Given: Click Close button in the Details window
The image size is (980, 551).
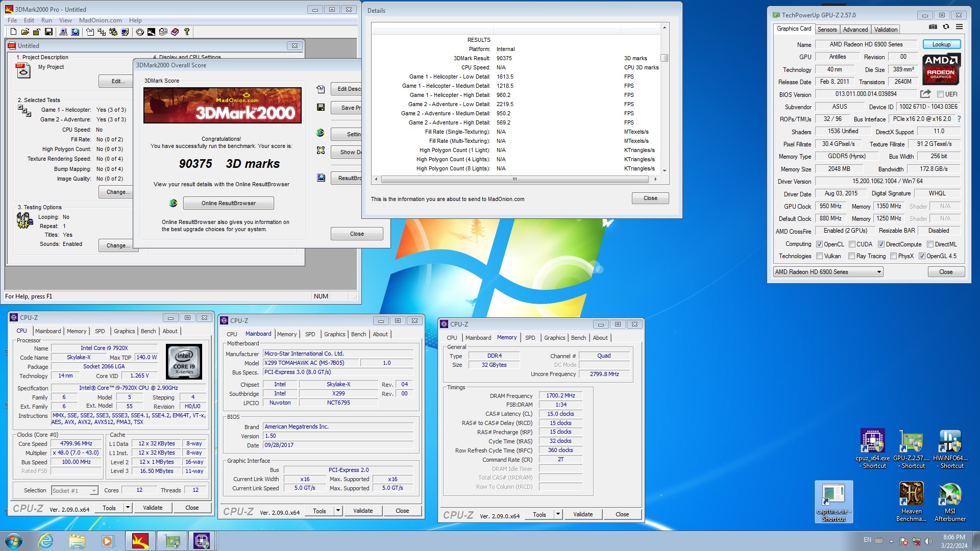Looking at the screenshot, I should [650, 198].
